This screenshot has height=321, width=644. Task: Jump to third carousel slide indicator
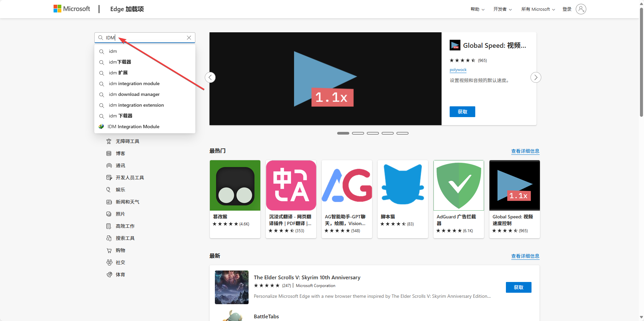373,133
